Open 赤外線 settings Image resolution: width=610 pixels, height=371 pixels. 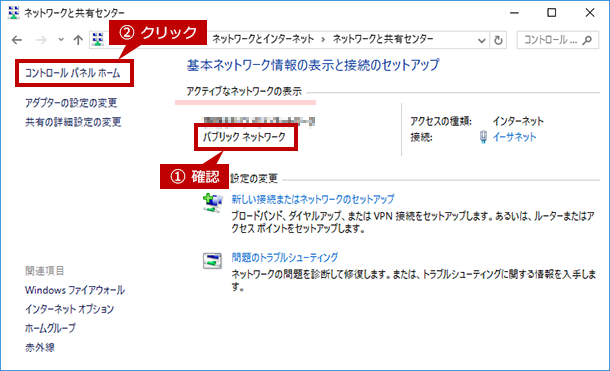pyautogui.click(x=40, y=347)
